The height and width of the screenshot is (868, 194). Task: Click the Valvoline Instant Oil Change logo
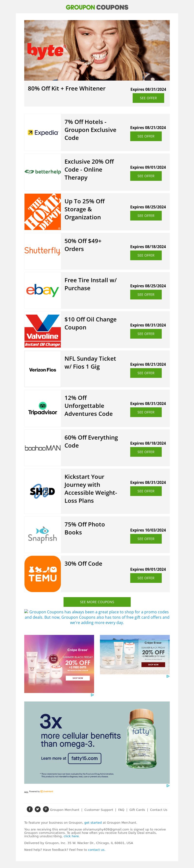point(42,329)
